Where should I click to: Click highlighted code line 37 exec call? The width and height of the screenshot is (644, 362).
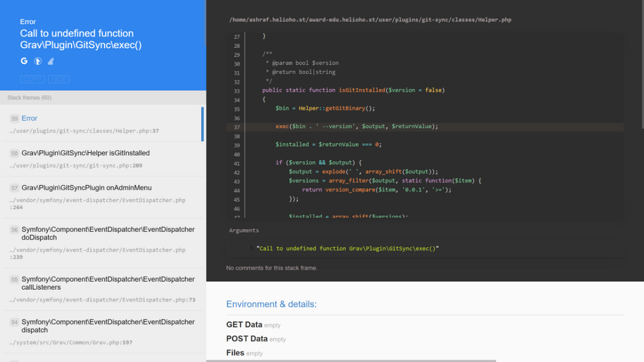tap(425, 126)
